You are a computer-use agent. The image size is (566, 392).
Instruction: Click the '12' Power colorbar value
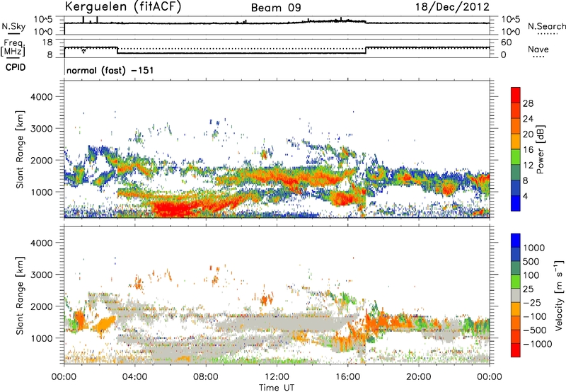528,166
